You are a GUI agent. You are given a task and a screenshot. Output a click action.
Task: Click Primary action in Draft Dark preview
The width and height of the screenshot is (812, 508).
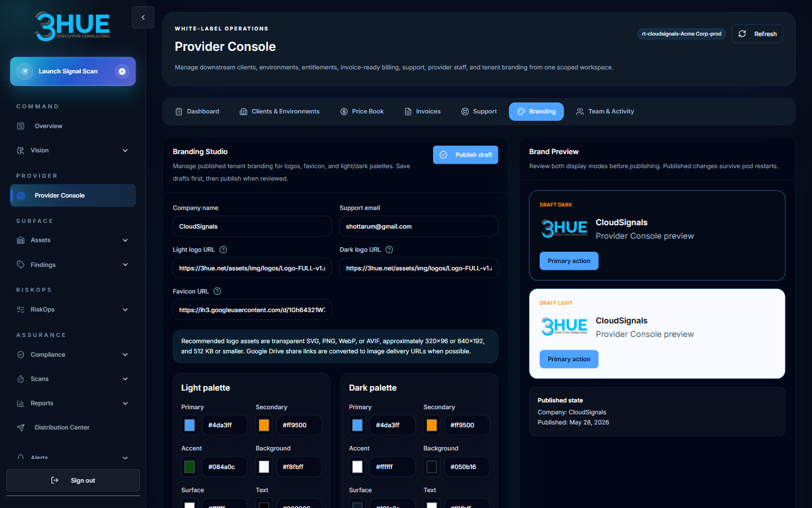point(569,261)
